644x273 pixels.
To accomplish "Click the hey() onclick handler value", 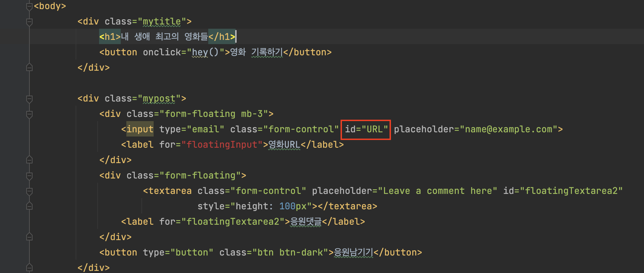I will [x=205, y=52].
